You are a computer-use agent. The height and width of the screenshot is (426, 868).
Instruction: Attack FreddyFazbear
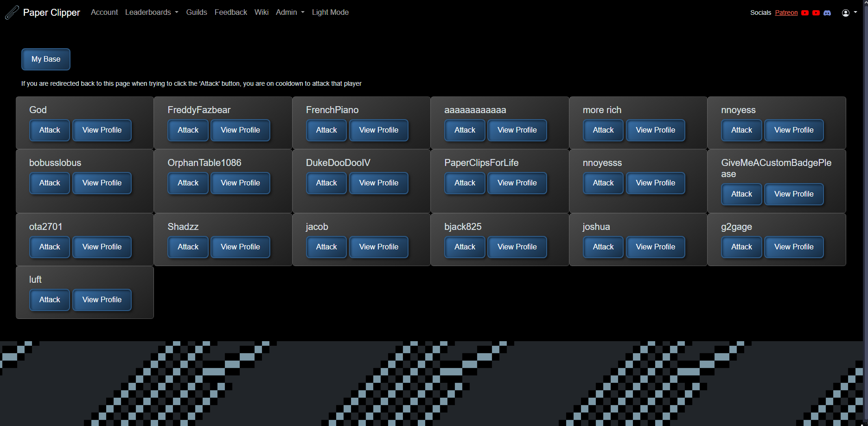pos(188,130)
